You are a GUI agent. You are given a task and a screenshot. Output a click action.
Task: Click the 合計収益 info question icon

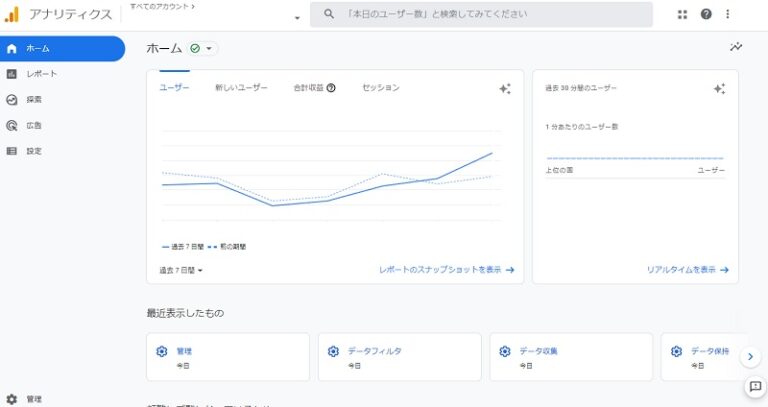(331, 88)
